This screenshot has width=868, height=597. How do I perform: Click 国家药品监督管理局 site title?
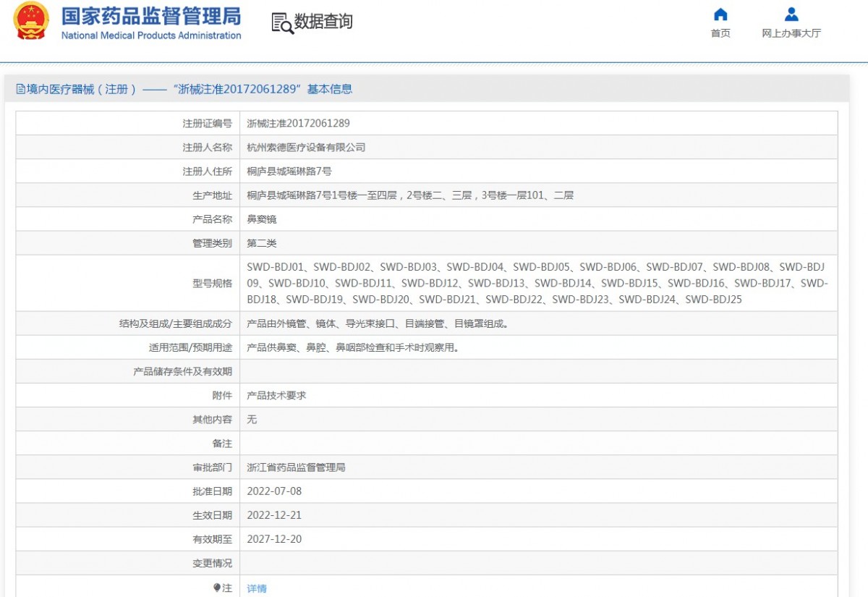(x=150, y=16)
